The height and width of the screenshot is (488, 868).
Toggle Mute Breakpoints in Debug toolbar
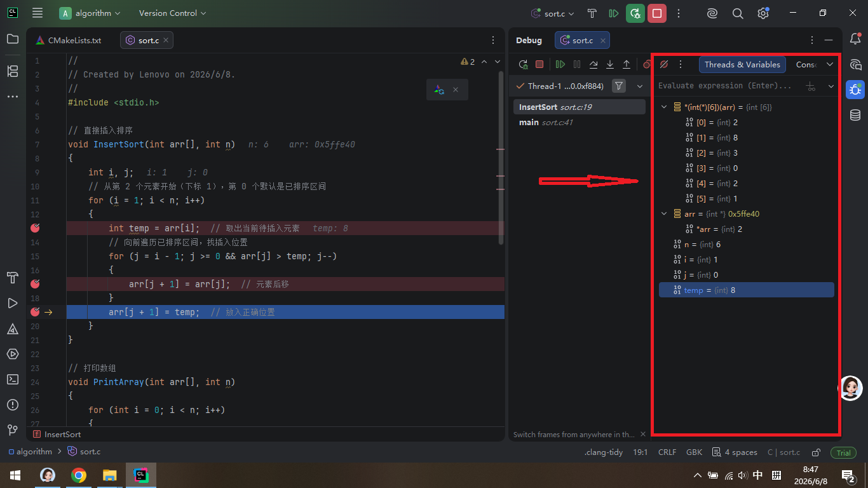tap(664, 64)
